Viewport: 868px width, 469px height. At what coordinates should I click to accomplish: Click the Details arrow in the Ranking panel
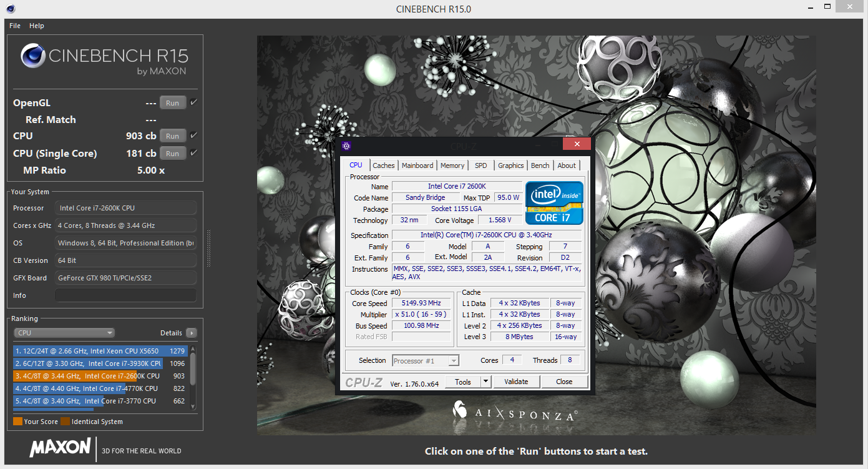(192, 333)
